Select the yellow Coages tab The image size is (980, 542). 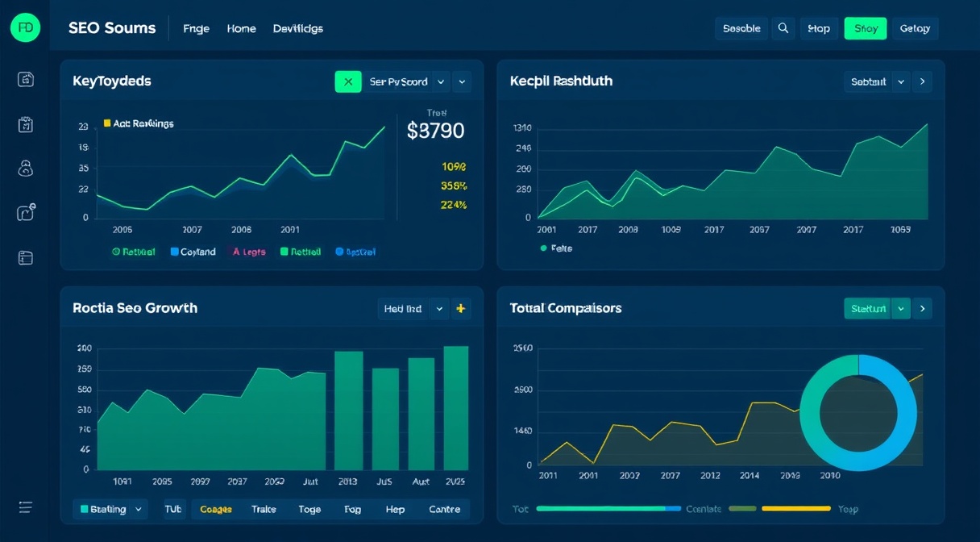coord(216,509)
